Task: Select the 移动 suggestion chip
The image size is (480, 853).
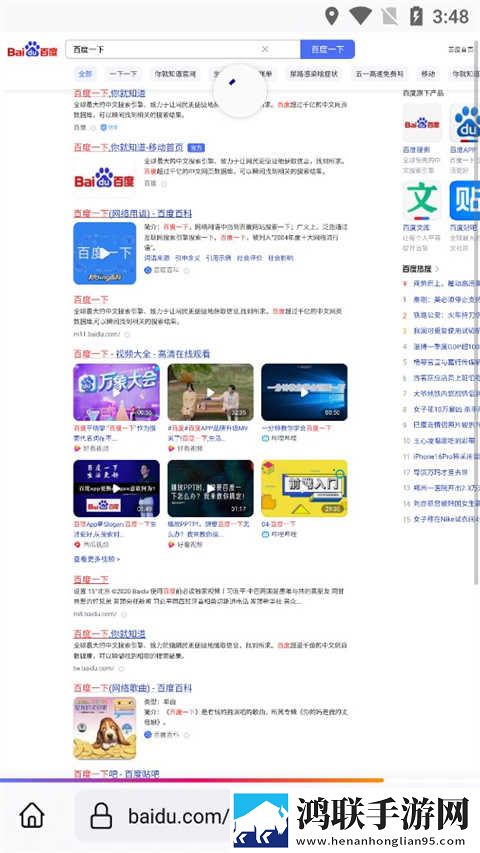Action: [x=428, y=74]
